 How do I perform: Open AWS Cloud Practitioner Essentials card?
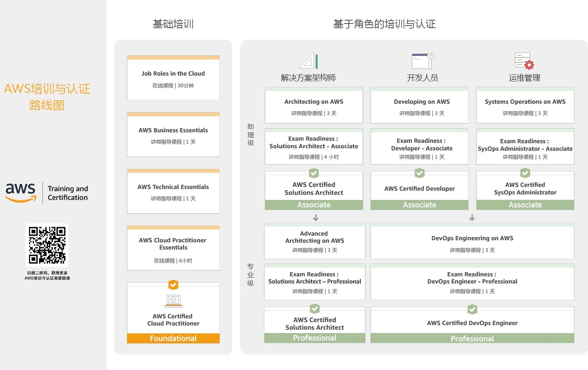[x=173, y=248]
